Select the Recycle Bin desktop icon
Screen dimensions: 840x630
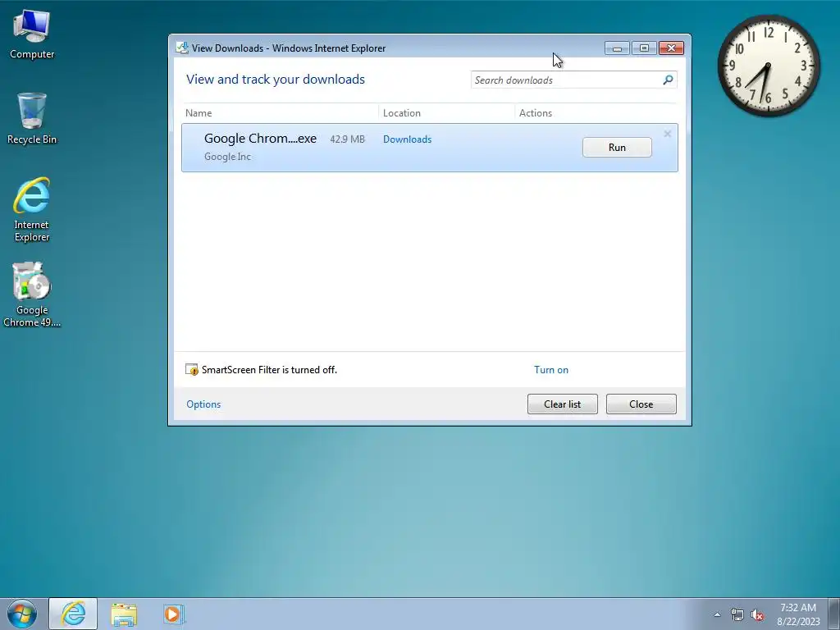tap(32, 118)
